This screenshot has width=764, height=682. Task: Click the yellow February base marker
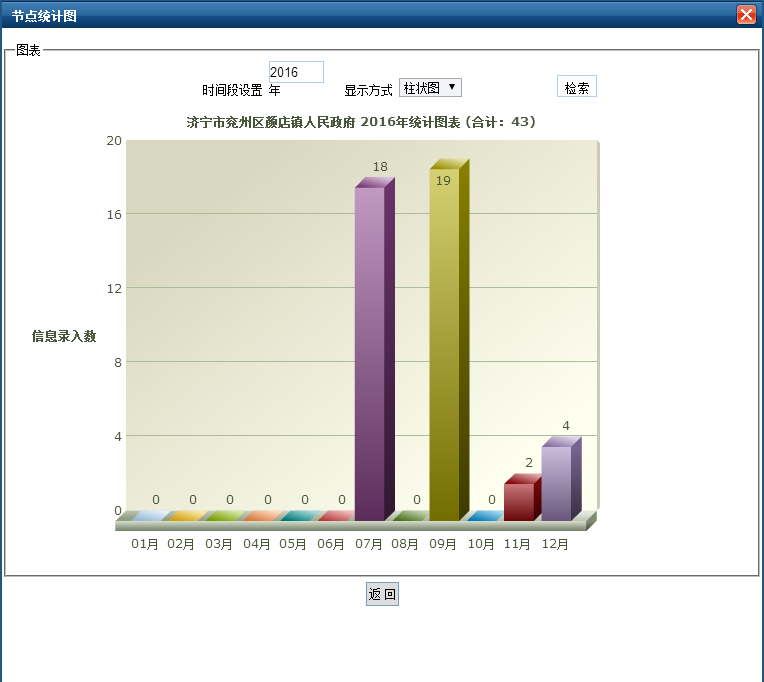click(184, 516)
